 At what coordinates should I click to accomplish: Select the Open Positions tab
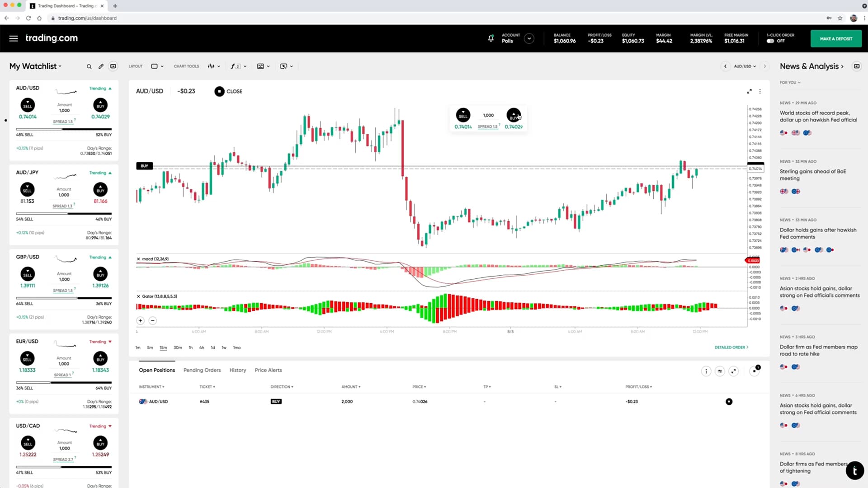(x=157, y=370)
